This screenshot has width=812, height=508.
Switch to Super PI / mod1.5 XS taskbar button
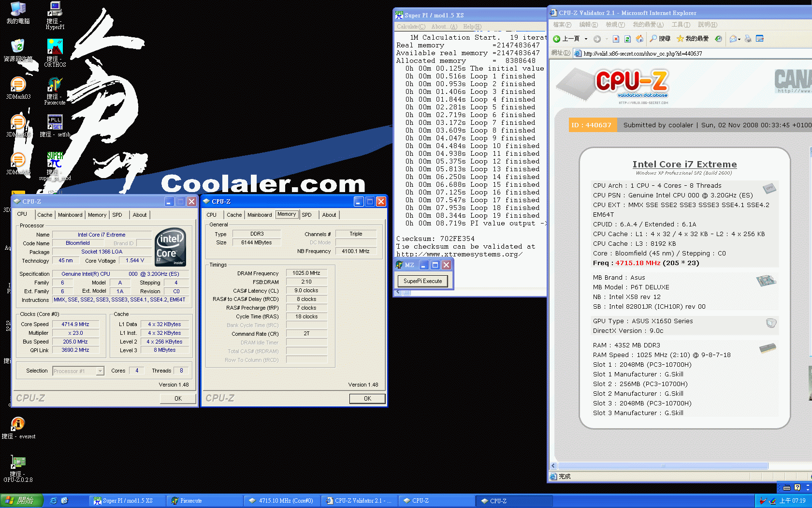pos(127,501)
